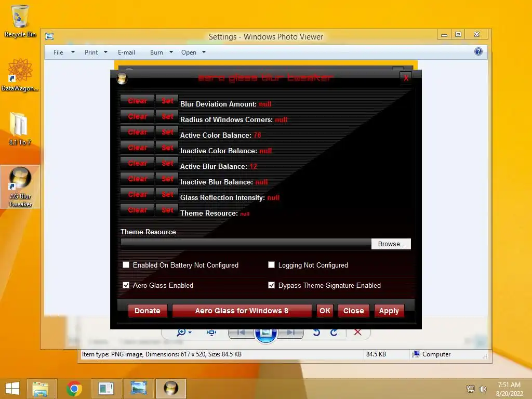The width and height of the screenshot is (532, 399).
Task: Open the File menu dropdown
Action: point(64,52)
